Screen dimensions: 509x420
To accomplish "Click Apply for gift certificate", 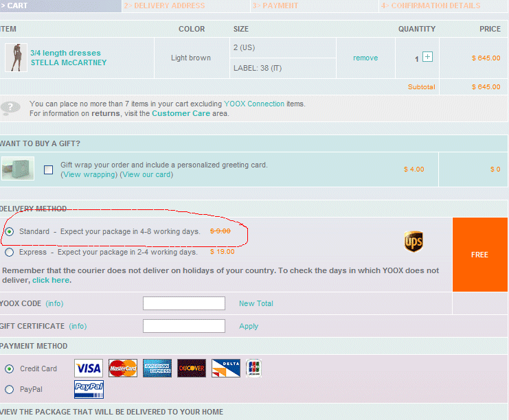I will click(x=249, y=326).
